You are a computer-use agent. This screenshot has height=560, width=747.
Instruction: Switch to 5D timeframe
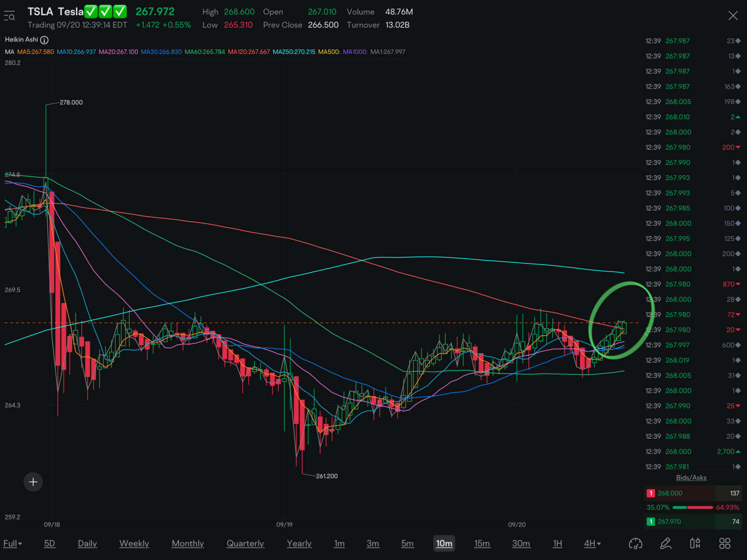[x=49, y=543]
